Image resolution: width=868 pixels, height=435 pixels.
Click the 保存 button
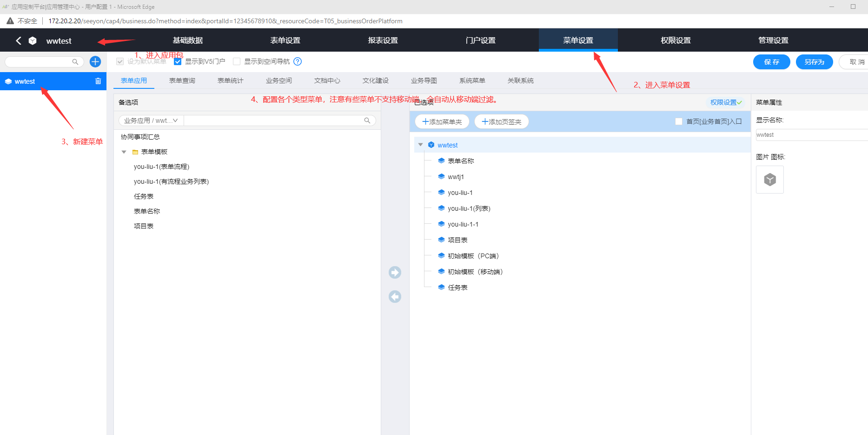coord(771,62)
